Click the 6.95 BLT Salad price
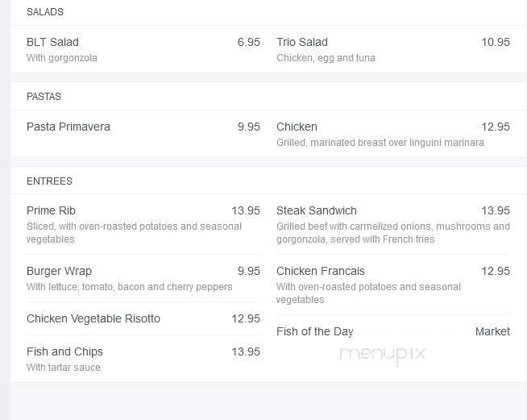The width and height of the screenshot is (527, 420). tap(248, 42)
